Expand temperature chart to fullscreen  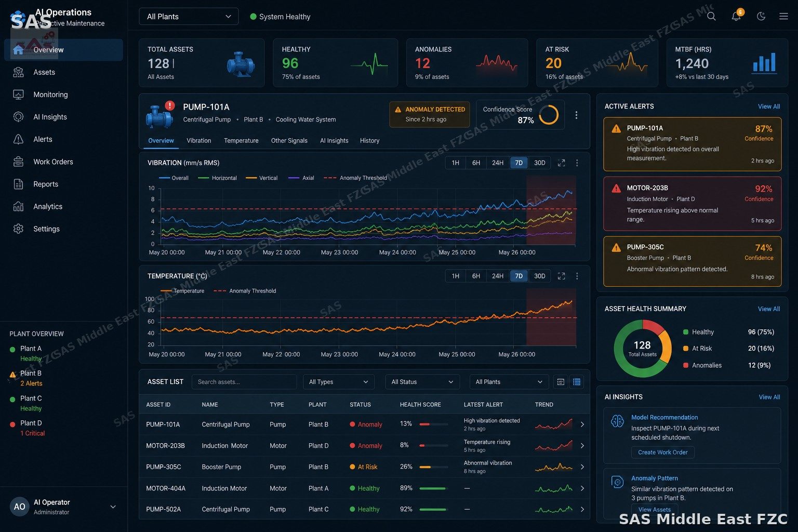(x=561, y=276)
